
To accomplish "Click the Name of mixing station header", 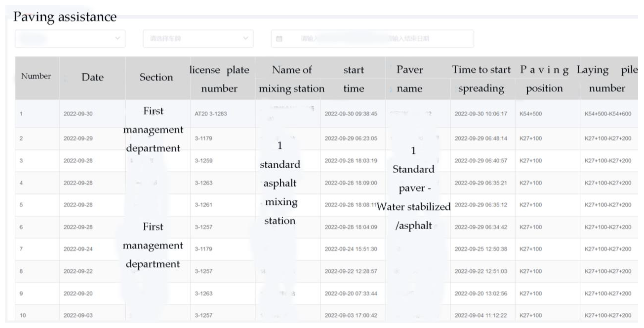I will click(292, 79).
